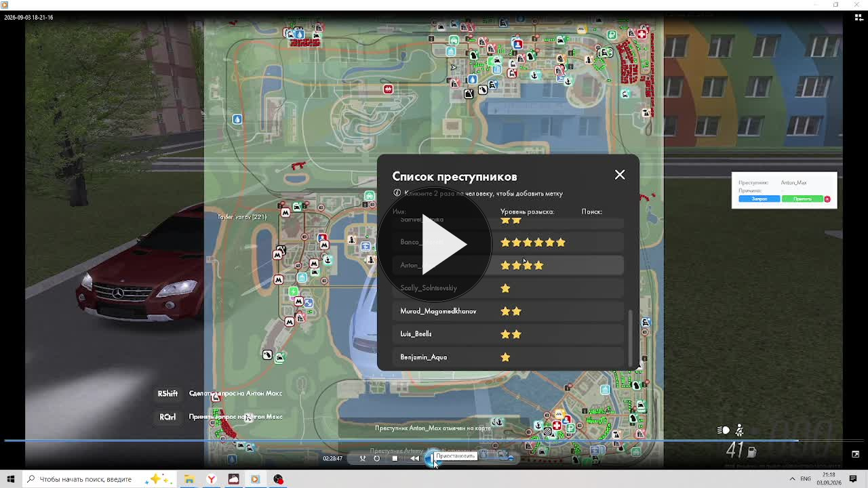Viewport: 868px width, 488px height.
Task: Exit full-screen view in the player
Action: [856, 454]
